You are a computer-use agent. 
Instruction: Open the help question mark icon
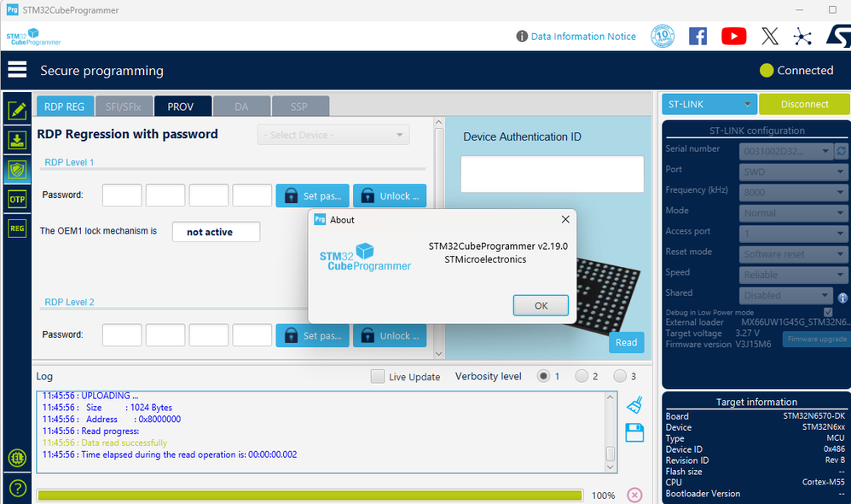click(17, 489)
